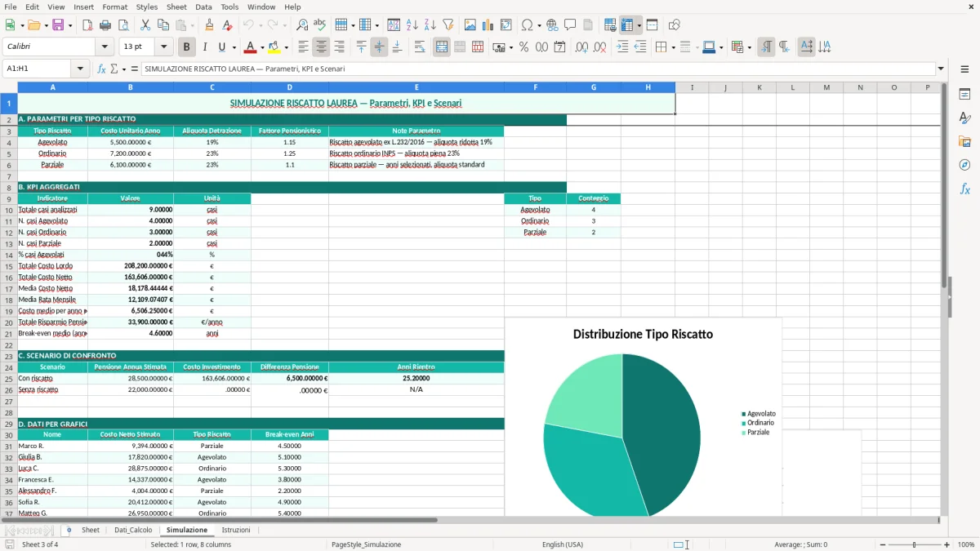Click Merge and Center Cells icon
980x551 pixels.
click(442, 47)
